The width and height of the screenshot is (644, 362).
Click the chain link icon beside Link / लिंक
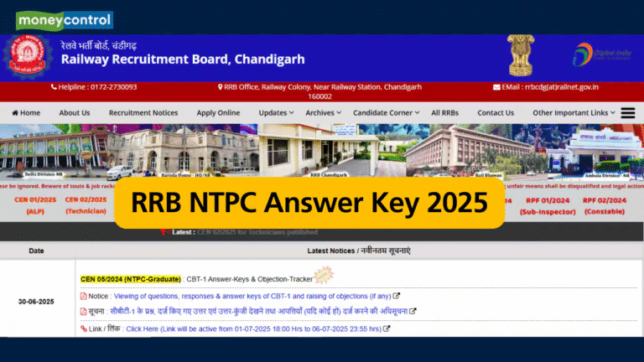click(x=84, y=328)
